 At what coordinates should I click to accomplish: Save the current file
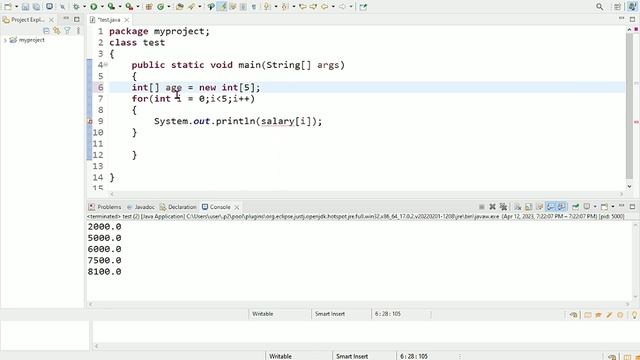[x=25, y=7]
